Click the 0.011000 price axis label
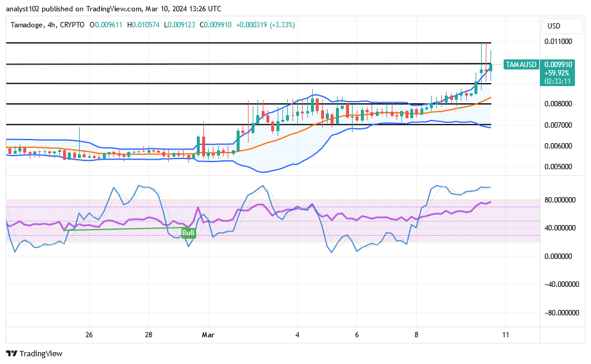This screenshot has width=591, height=364. point(558,42)
